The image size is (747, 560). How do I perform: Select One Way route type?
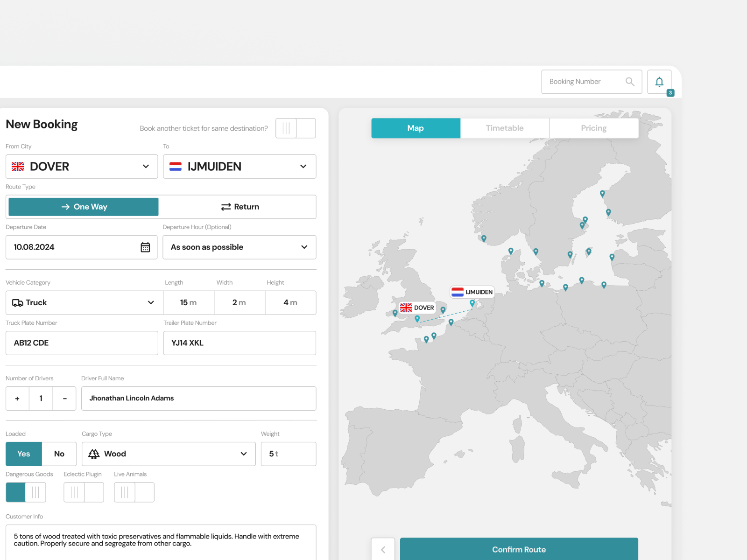coord(84,207)
